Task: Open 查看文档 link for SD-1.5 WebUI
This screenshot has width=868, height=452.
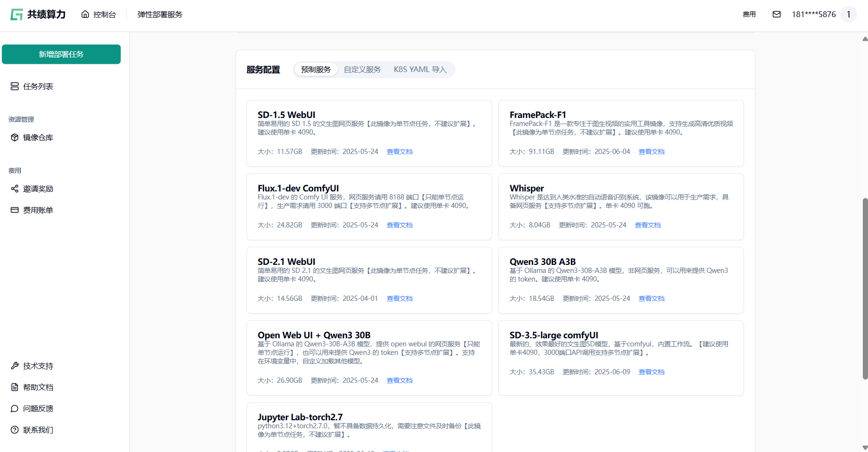Action: click(399, 152)
